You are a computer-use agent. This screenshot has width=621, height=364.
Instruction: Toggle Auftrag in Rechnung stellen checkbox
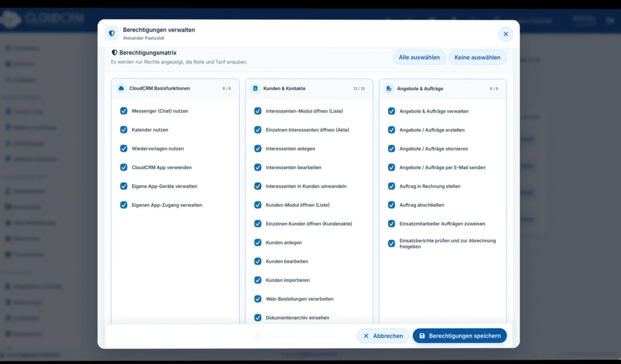[x=392, y=186]
